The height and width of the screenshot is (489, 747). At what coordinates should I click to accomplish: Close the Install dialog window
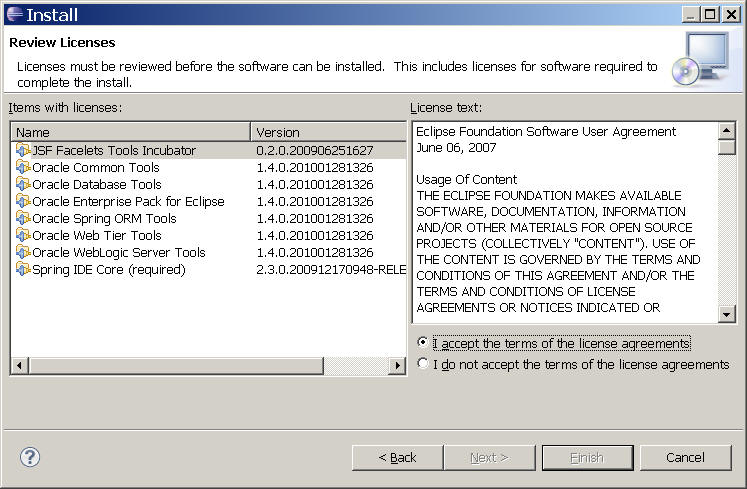(731, 14)
